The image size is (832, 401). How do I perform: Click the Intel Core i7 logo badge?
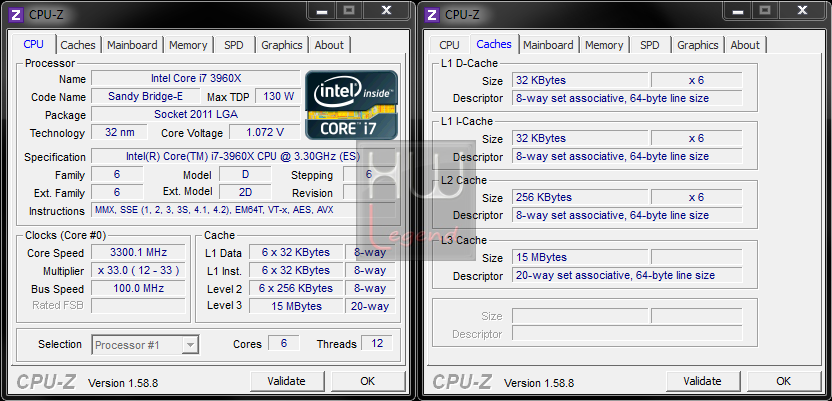point(351,105)
